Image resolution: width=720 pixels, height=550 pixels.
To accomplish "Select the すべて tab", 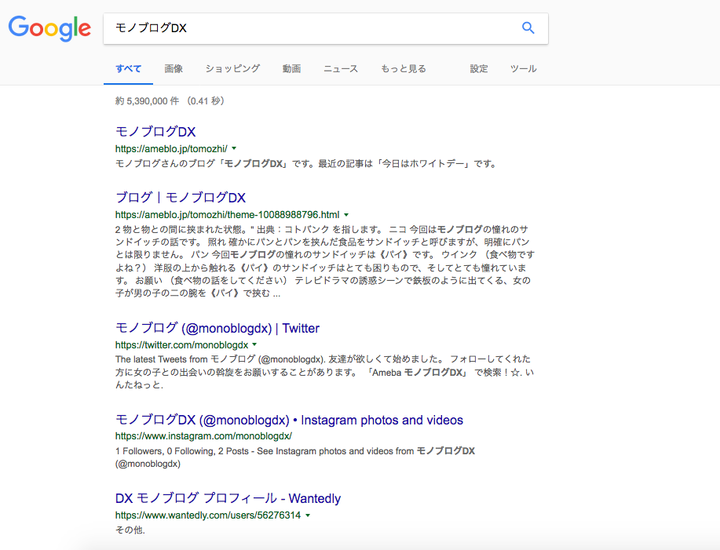I will 128,69.
